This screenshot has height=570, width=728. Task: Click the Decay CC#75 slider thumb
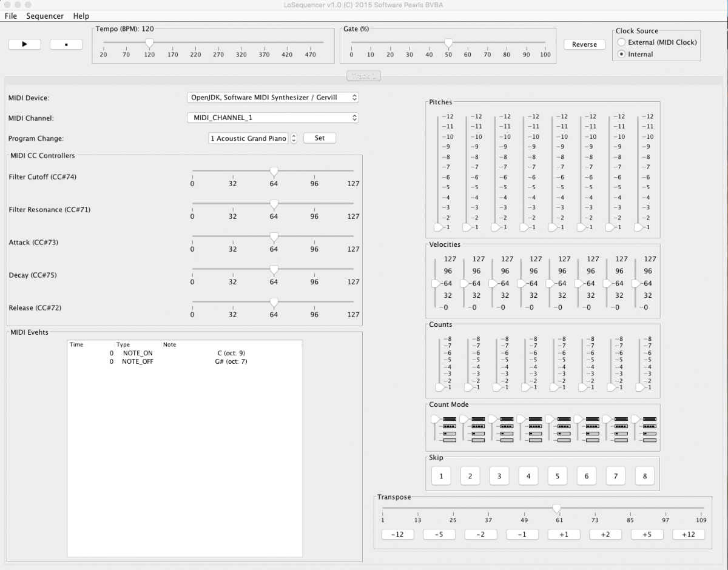click(274, 270)
